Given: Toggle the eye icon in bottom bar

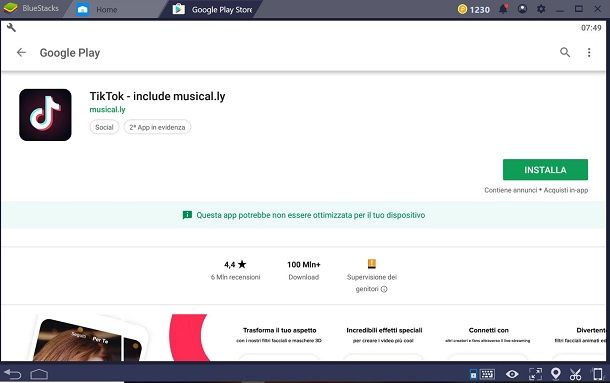Looking at the screenshot, I should [512, 374].
